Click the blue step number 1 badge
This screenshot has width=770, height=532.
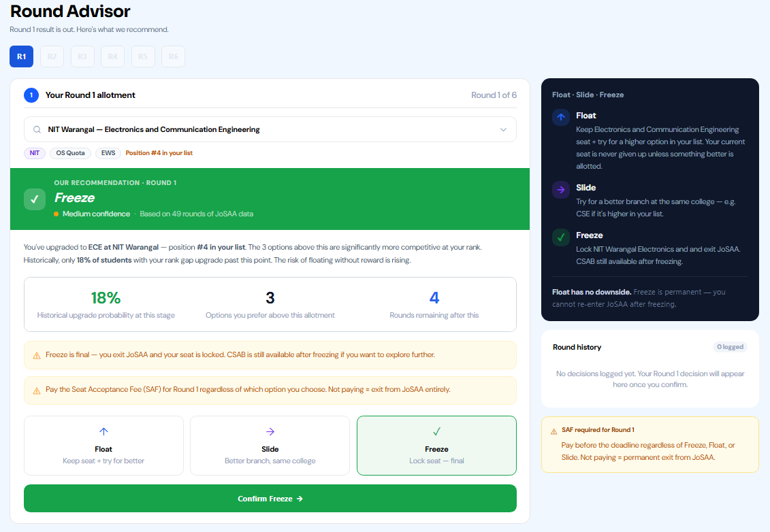tap(31, 95)
